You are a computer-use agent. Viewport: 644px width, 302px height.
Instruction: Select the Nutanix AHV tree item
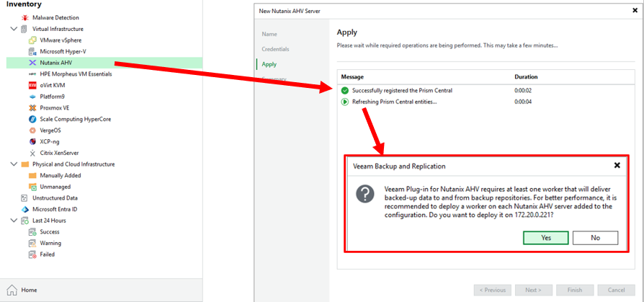(104, 63)
